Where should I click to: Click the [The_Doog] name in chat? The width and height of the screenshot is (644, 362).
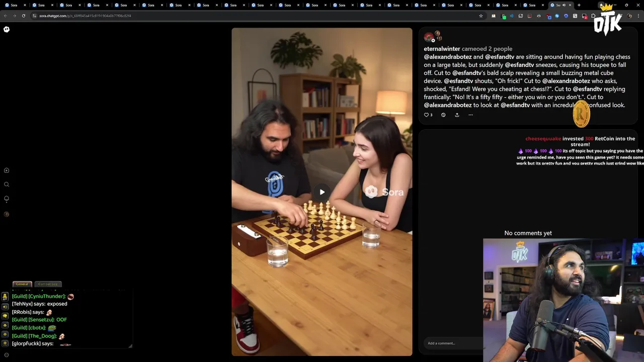coord(42,336)
